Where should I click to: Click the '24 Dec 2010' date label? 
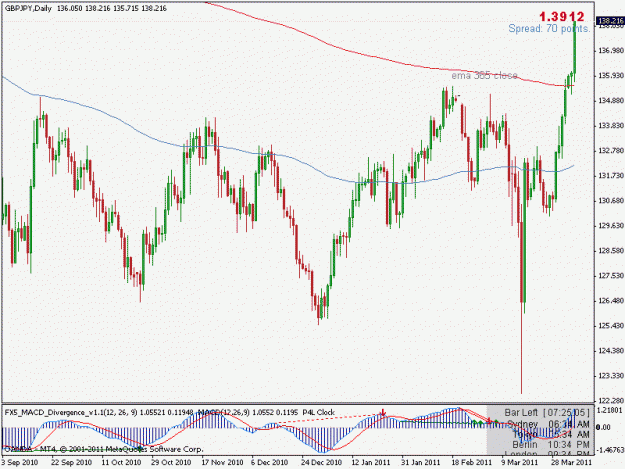point(321,463)
